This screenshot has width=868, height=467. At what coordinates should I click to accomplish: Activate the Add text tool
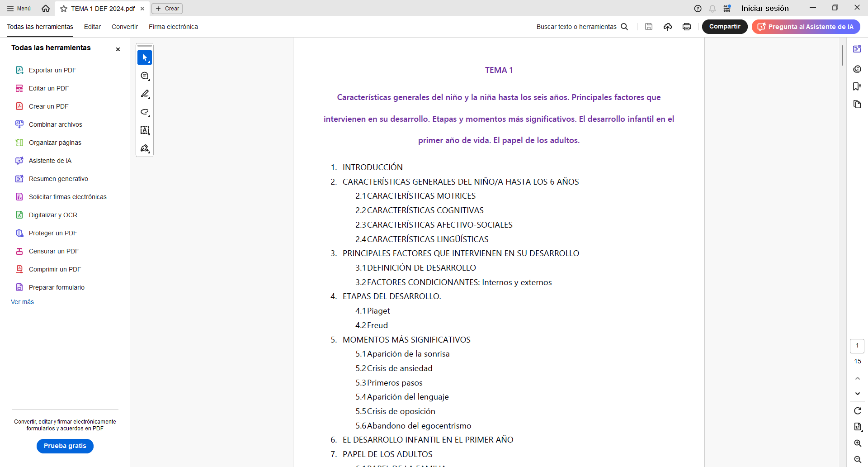145,130
